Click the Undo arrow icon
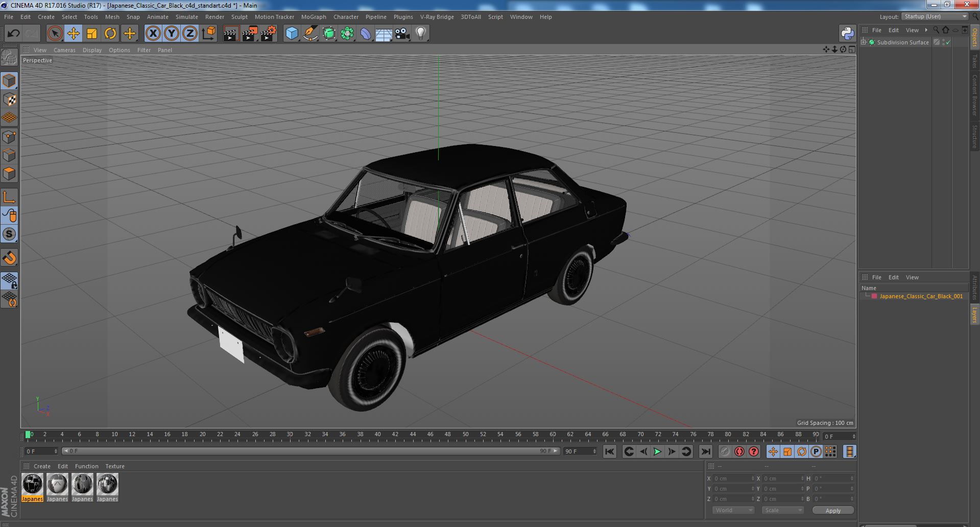 coord(13,34)
